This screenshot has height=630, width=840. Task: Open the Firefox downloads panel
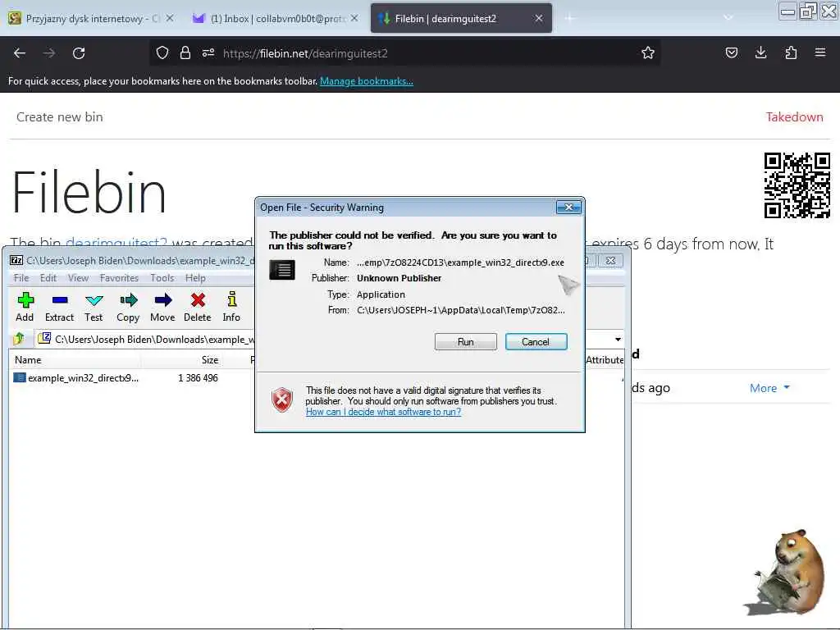(760, 52)
